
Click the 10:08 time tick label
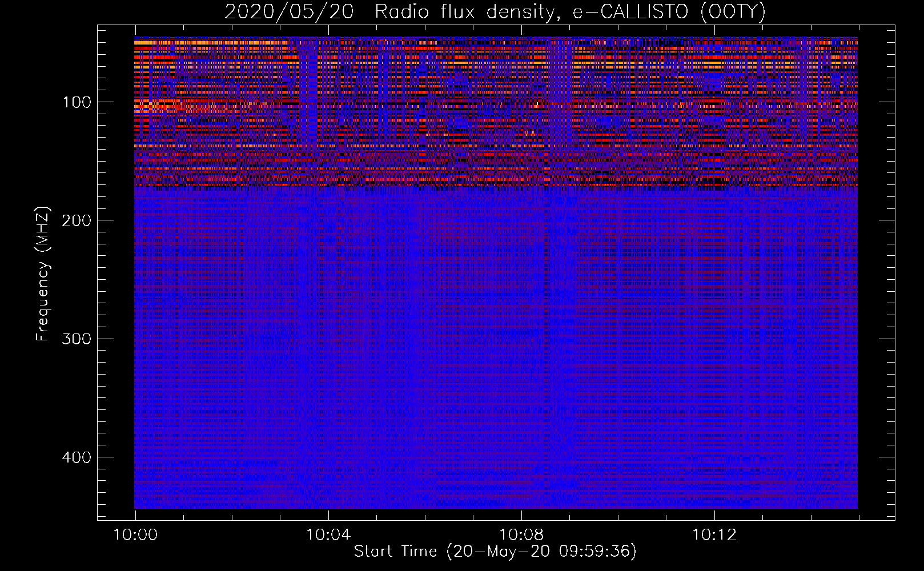(521, 535)
